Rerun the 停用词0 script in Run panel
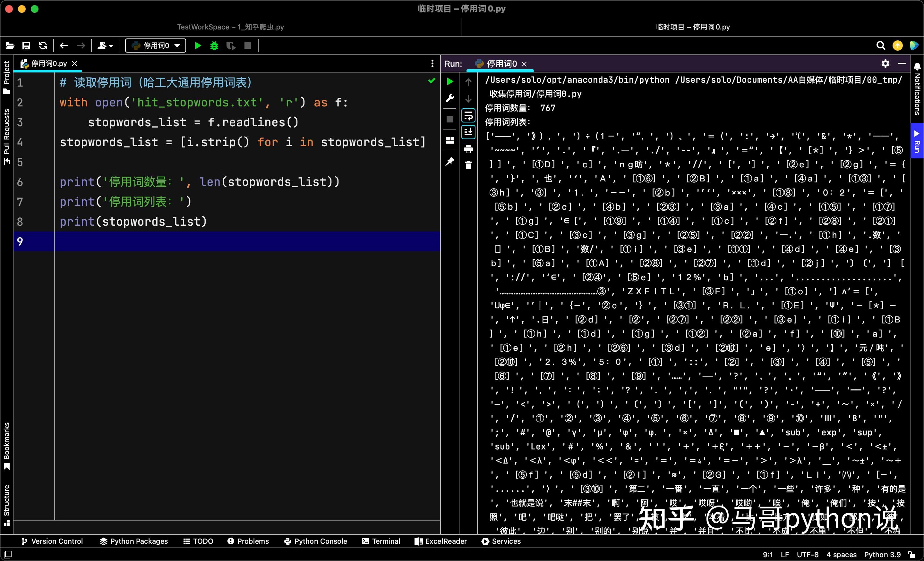Image resolution: width=924 pixels, height=561 pixels. [x=449, y=81]
